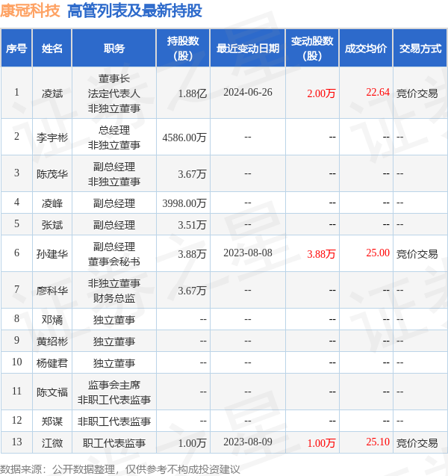Click the 董事会秘书 position text
Viewport: 448px width, 476px height.
[114, 262]
